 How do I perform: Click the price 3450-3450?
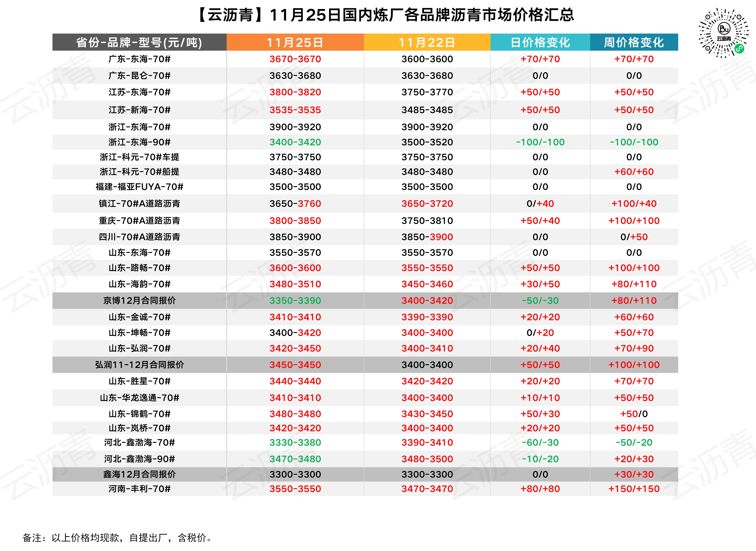[295, 365]
